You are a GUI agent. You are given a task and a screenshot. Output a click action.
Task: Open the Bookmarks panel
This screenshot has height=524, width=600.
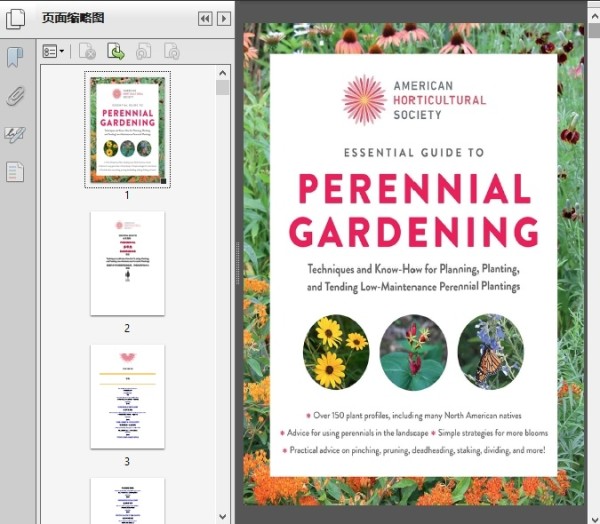15,57
